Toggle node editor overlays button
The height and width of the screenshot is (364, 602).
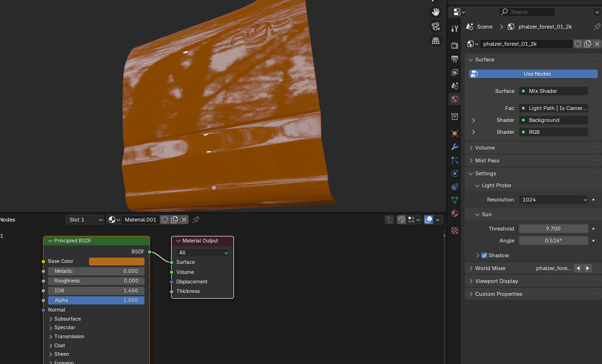[429, 220]
